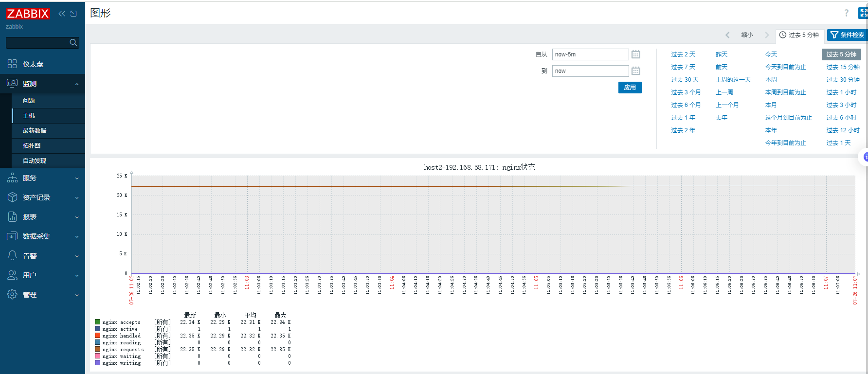Expand the 管理 menu chevron
This screenshot has width=868, height=374.
click(77, 295)
